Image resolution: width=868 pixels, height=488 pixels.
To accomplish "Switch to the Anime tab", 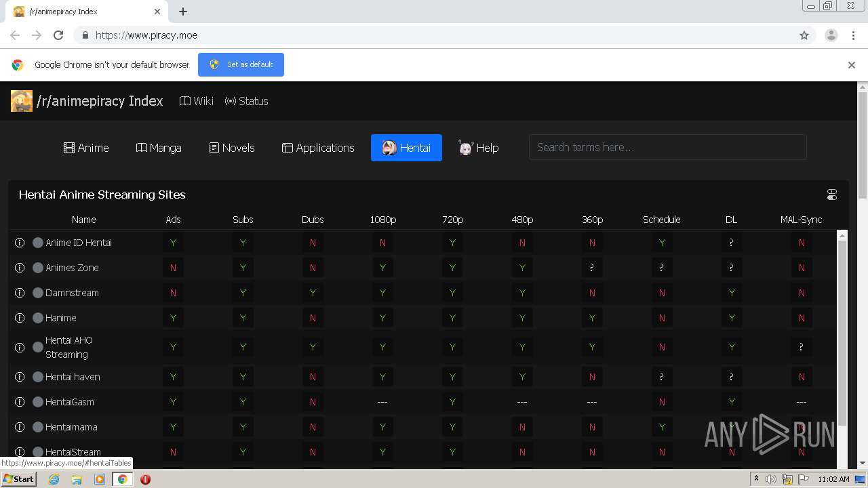I will [86, 148].
